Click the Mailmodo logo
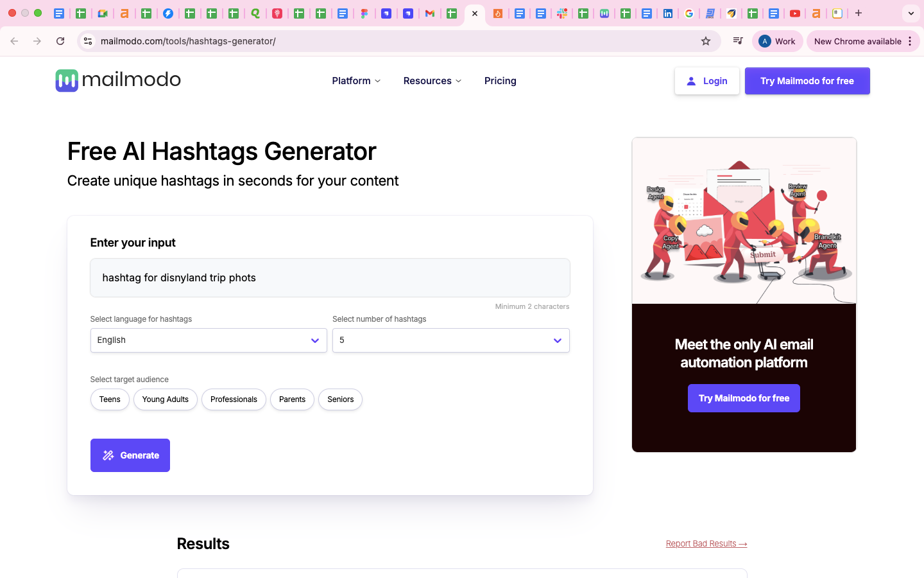The width and height of the screenshot is (924, 578). coord(118,80)
